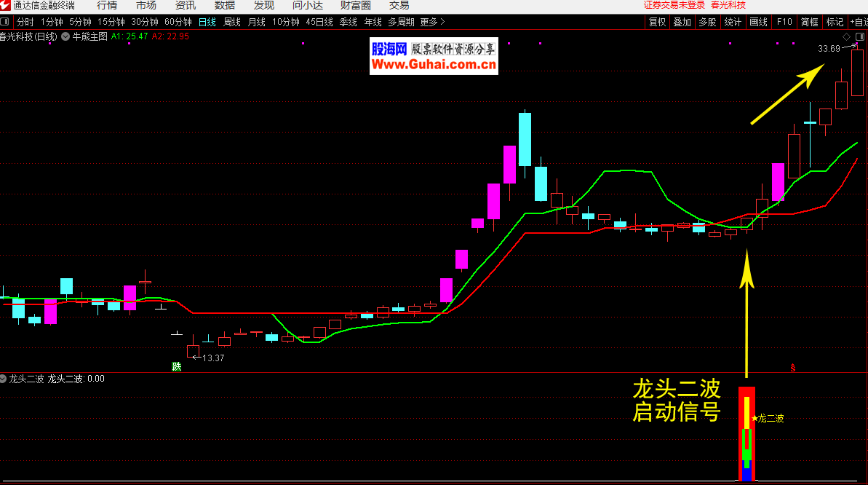This screenshot has width=868, height=485.
Task: Select the 多周期 multi-period view
Action: [400, 22]
